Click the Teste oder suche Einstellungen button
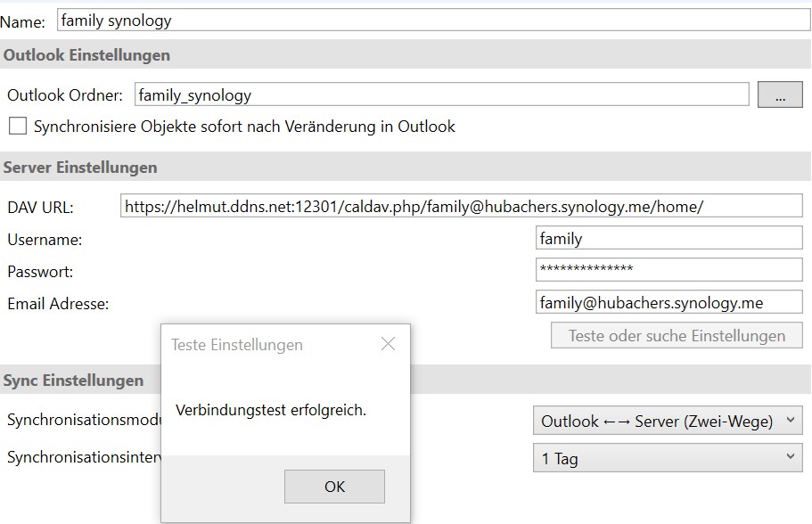This screenshot has width=812, height=524. (x=677, y=336)
